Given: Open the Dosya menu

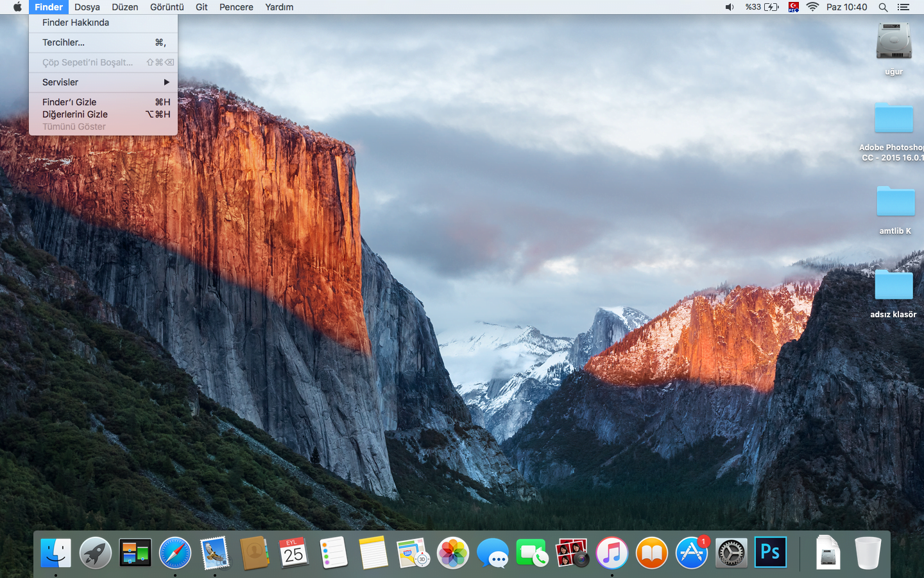Looking at the screenshot, I should point(87,7).
